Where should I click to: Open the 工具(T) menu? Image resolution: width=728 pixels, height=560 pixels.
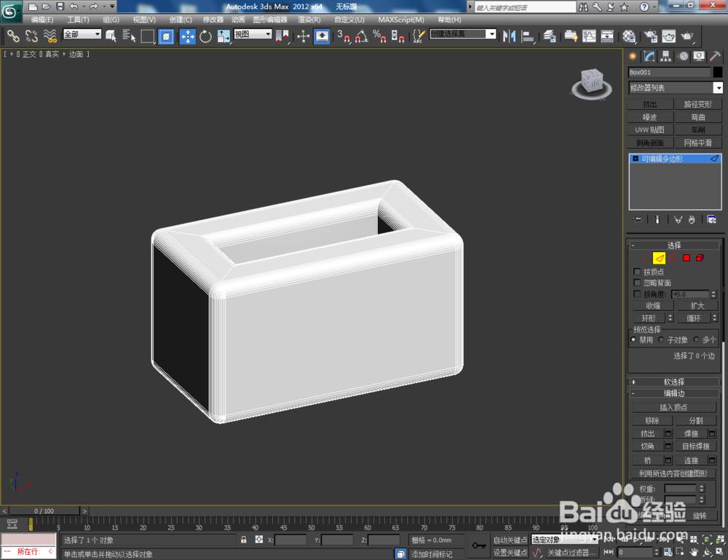pyautogui.click(x=78, y=20)
